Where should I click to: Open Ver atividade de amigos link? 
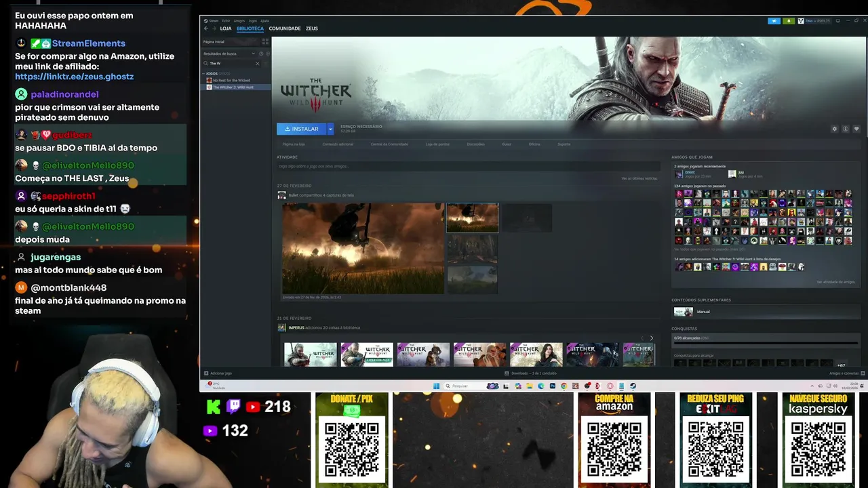(x=835, y=282)
